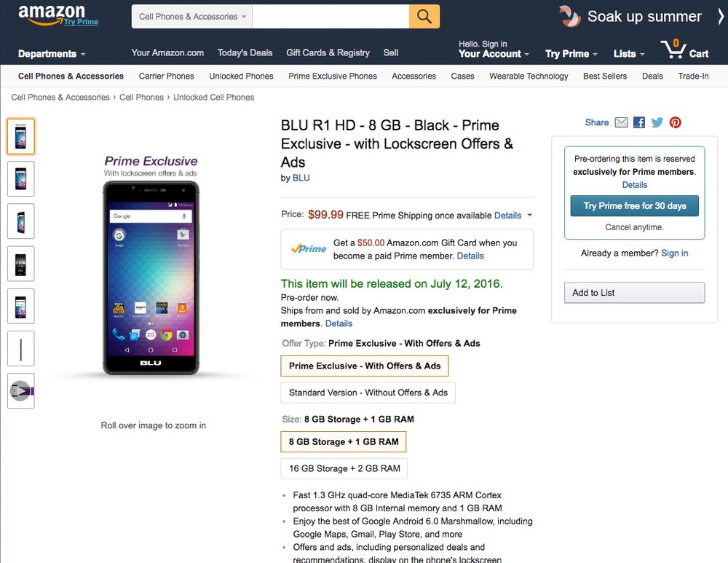Go to Amazon home via logo
Screen dimensions: 728x563
click(52, 14)
